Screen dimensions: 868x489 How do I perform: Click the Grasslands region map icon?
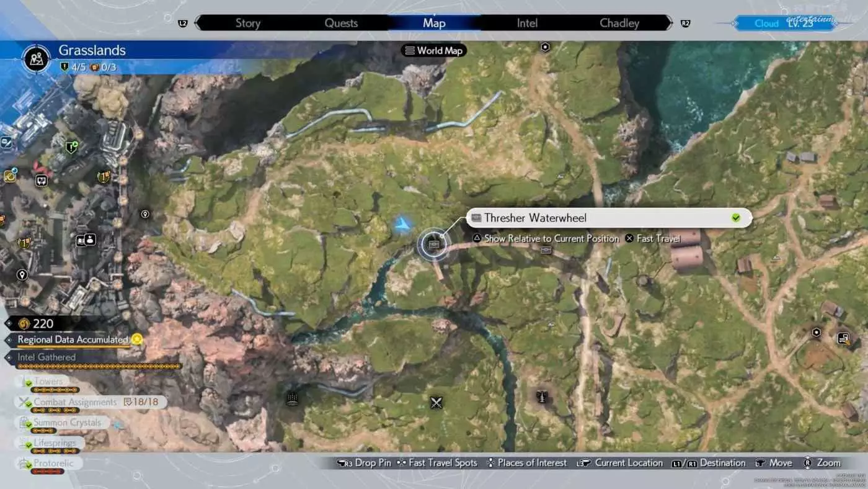pyautogui.click(x=36, y=58)
